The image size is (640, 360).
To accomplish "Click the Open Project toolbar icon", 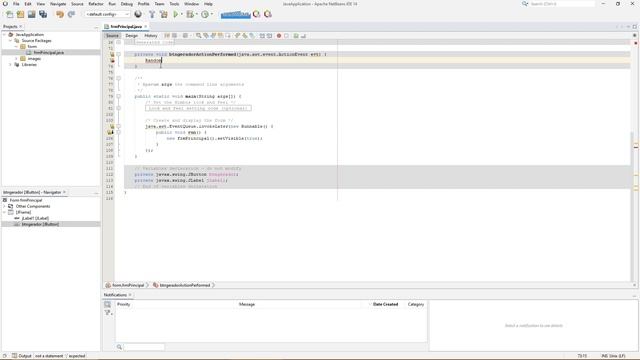I will (x=31, y=14).
